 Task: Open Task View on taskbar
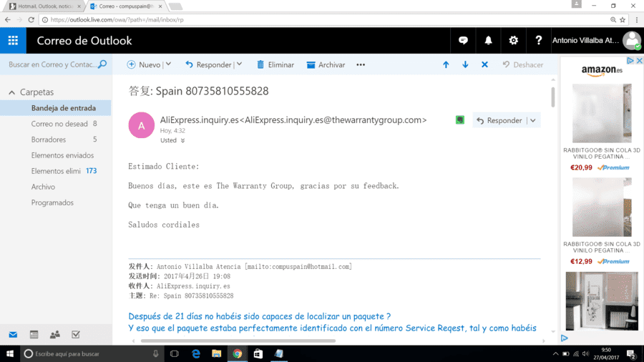coord(175,353)
